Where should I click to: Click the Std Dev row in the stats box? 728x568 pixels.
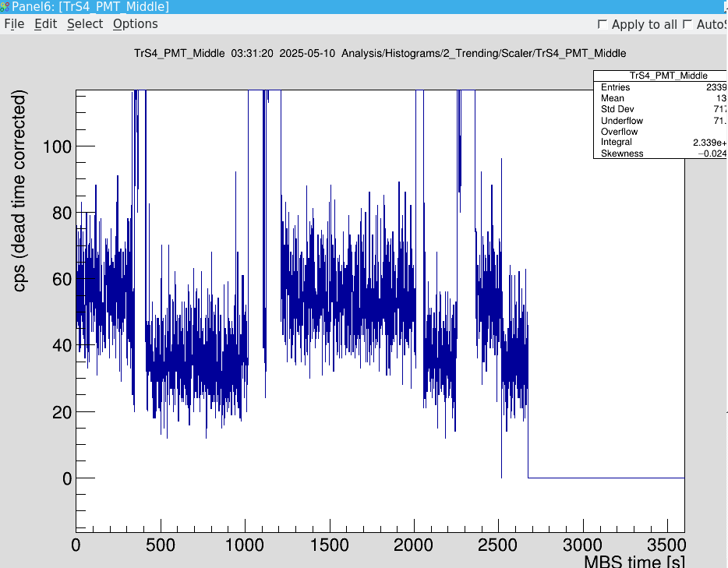pyautogui.click(x=661, y=109)
